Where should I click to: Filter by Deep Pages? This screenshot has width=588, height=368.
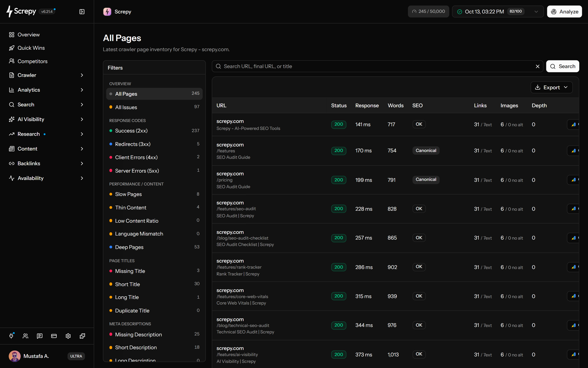[x=154, y=247]
